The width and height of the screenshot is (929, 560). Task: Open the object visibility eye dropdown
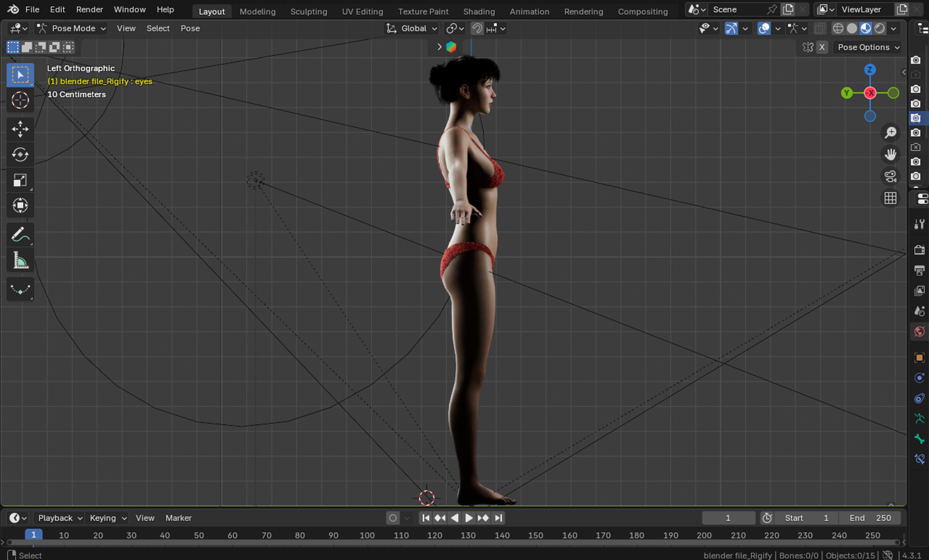[x=709, y=28]
